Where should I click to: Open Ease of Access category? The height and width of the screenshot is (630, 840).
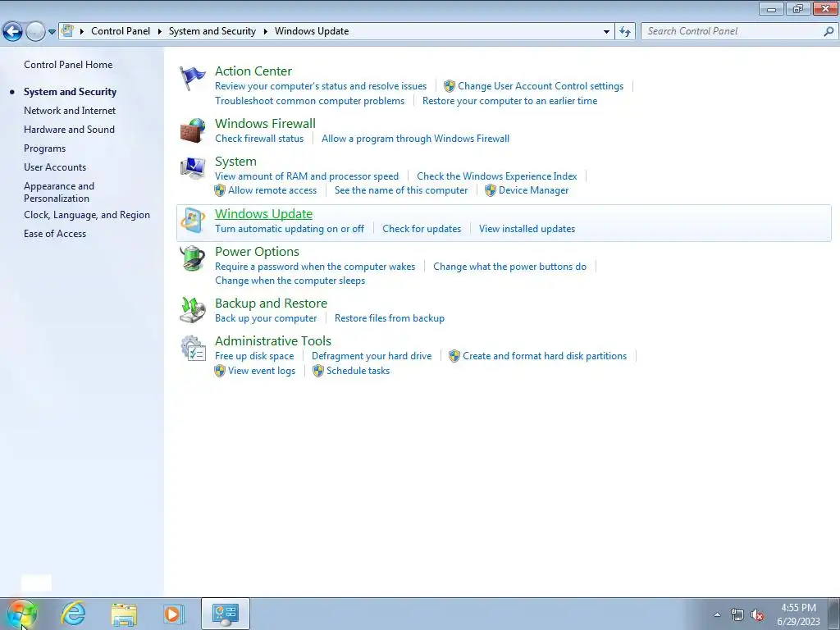click(x=55, y=234)
